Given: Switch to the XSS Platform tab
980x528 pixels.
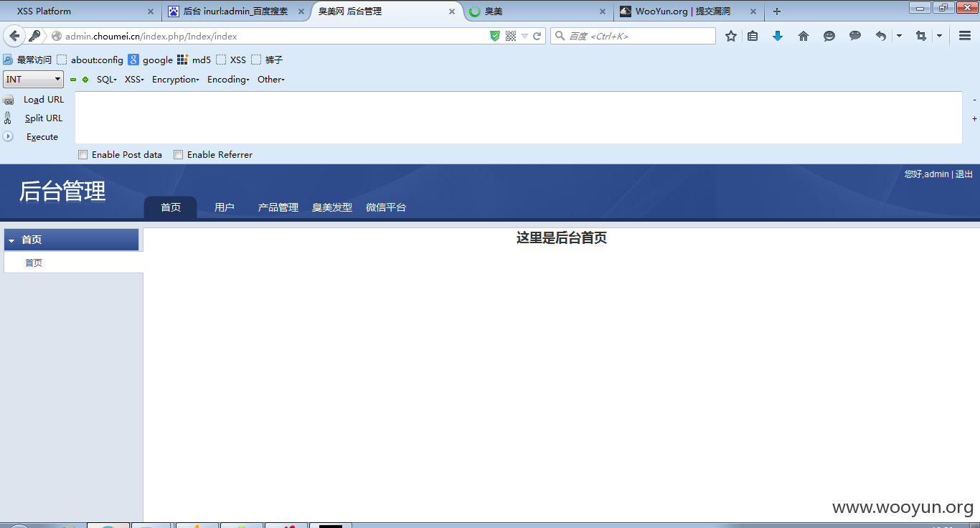Looking at the screenshot, I should click(79, 11).
